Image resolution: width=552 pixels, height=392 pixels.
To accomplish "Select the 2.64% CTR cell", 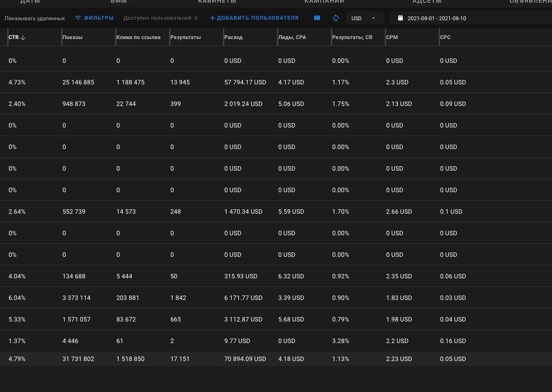I will click(17, 211).
